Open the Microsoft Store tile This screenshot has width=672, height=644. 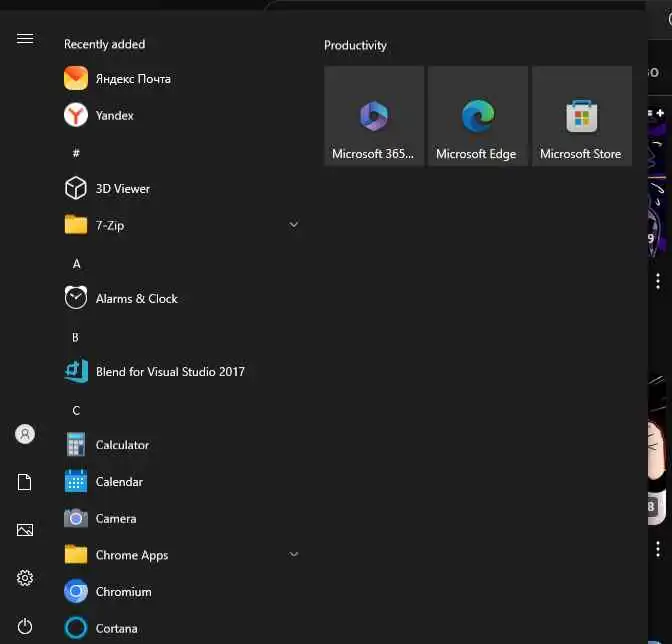coord(582,116)
